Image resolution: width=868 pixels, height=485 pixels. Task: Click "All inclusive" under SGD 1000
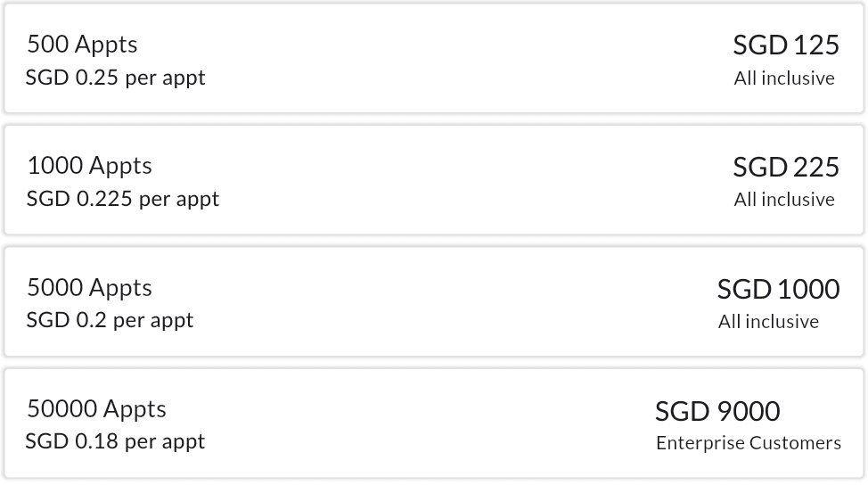pyautogui.click(x=768, y=322)
